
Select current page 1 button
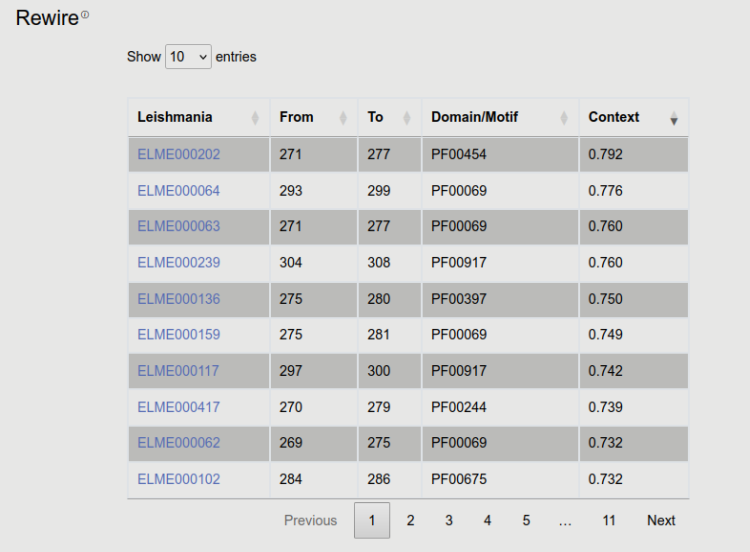(x=372, y=520)
